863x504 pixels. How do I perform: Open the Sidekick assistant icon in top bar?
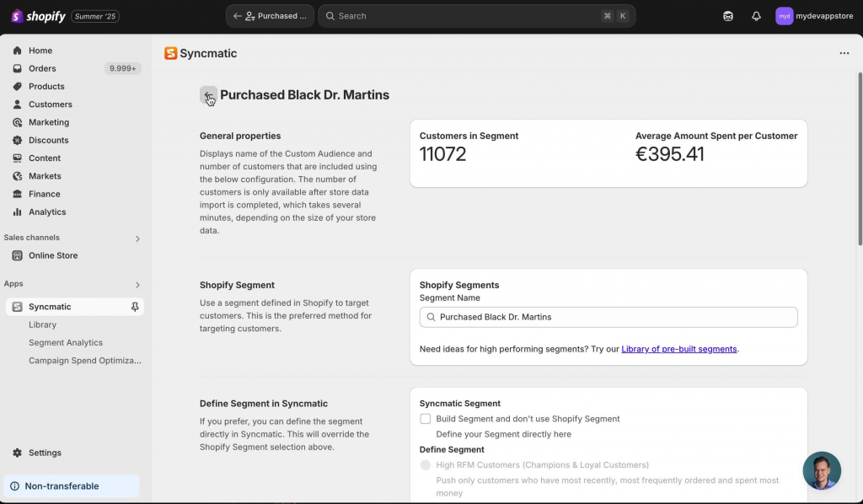[x=727, y=16]
